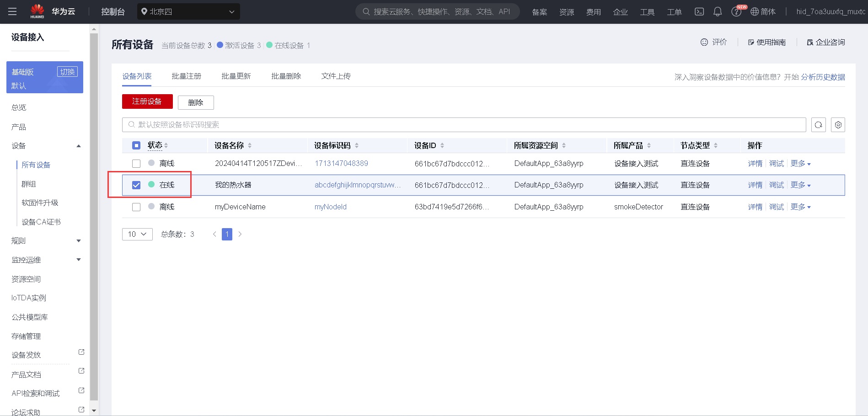Open 资源空间 in the sidebar
The image size is (868, 416).
[x=26, y=279]
